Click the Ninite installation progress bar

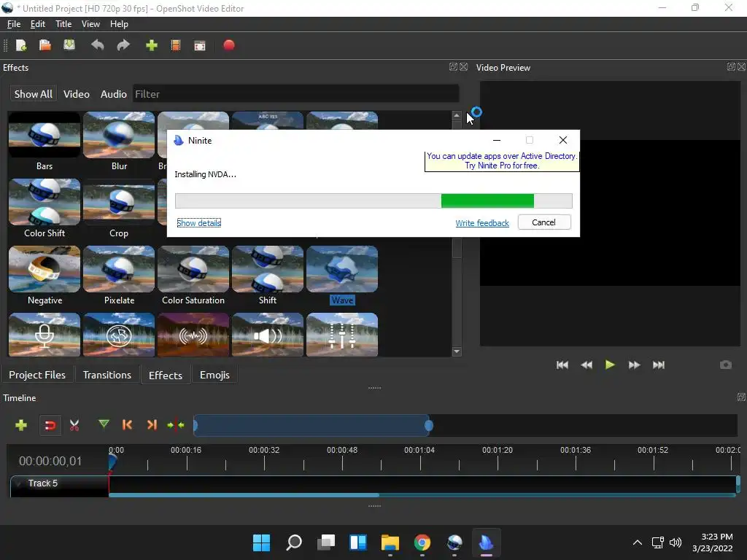(x=373, y=201)
